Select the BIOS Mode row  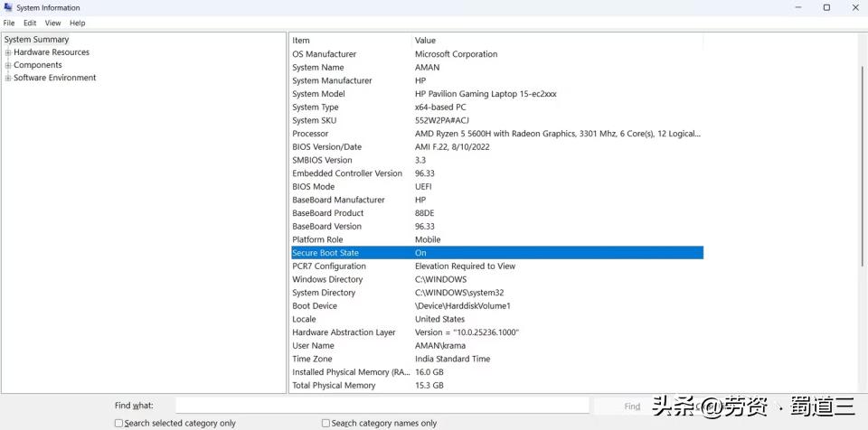click(x=497, y=186)
